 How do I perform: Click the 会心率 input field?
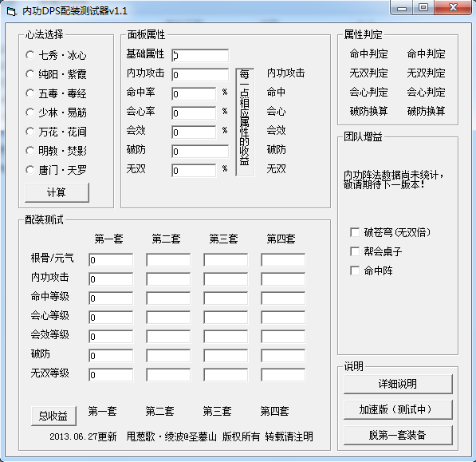(194, 113)
